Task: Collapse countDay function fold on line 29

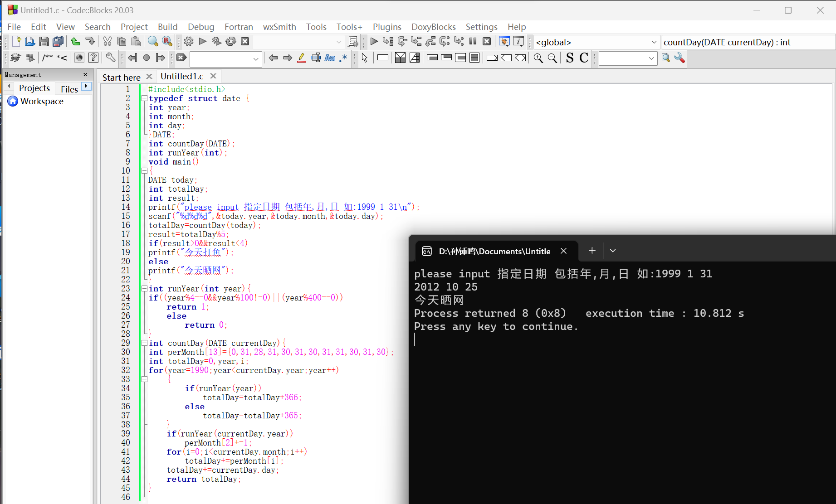Action: tap(144, 343)
